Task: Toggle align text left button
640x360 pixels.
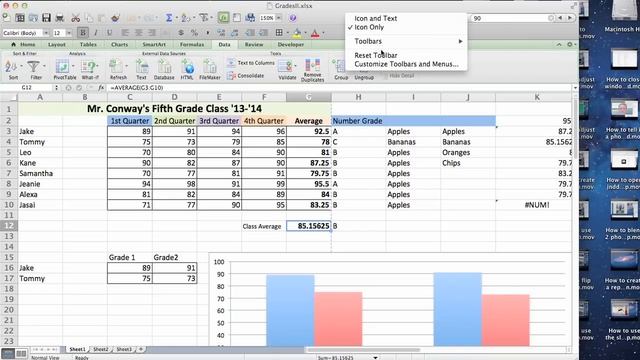Action: click(125, 33)
